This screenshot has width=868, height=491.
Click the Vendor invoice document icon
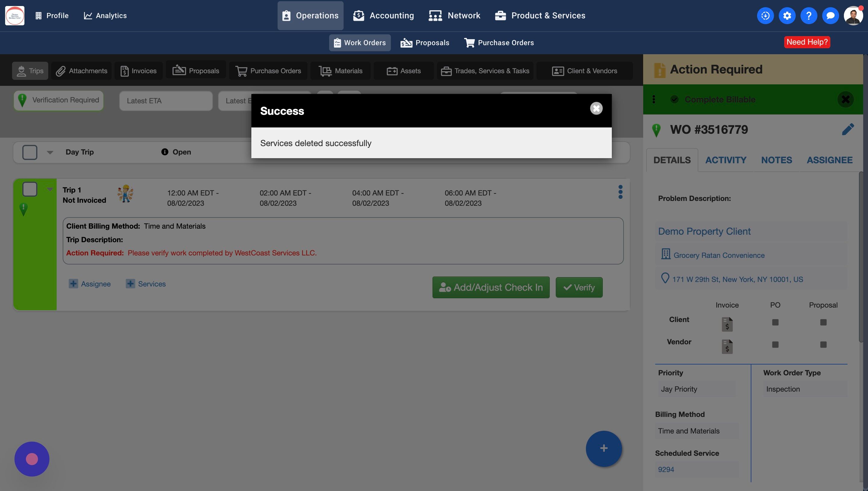coord(727,346)
